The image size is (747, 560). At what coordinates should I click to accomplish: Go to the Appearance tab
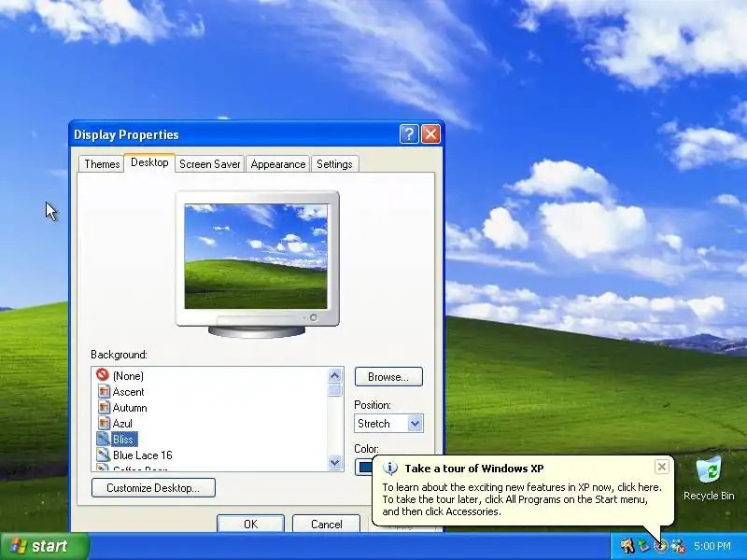click(277, 164)
